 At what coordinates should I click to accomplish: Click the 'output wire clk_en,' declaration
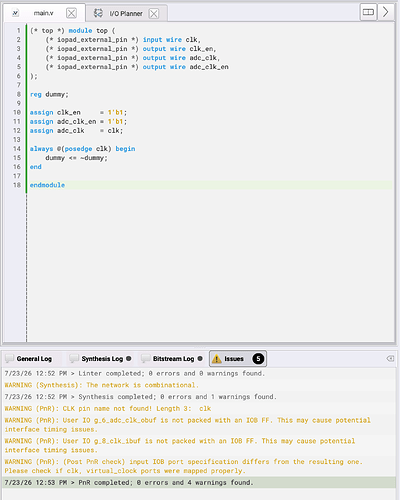coord(180,49)
